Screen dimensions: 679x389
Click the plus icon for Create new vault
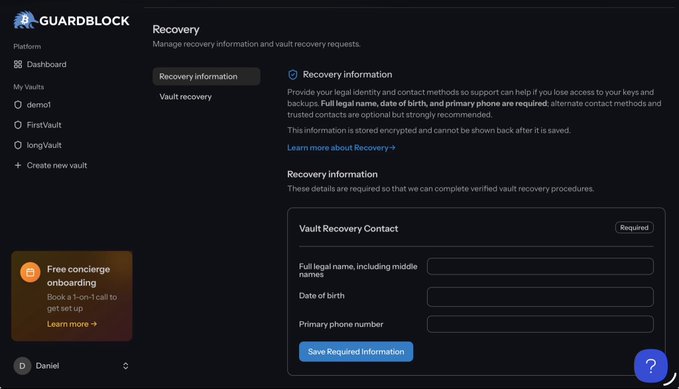tap(18, 165)
